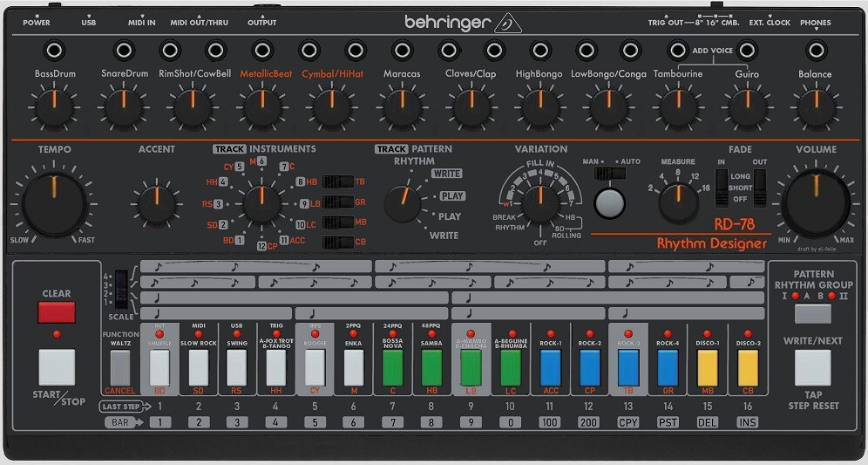Screen dimensions: 868x465
Task: Click the Trig Out selector switch at top
Action: [x=717, y=5]
